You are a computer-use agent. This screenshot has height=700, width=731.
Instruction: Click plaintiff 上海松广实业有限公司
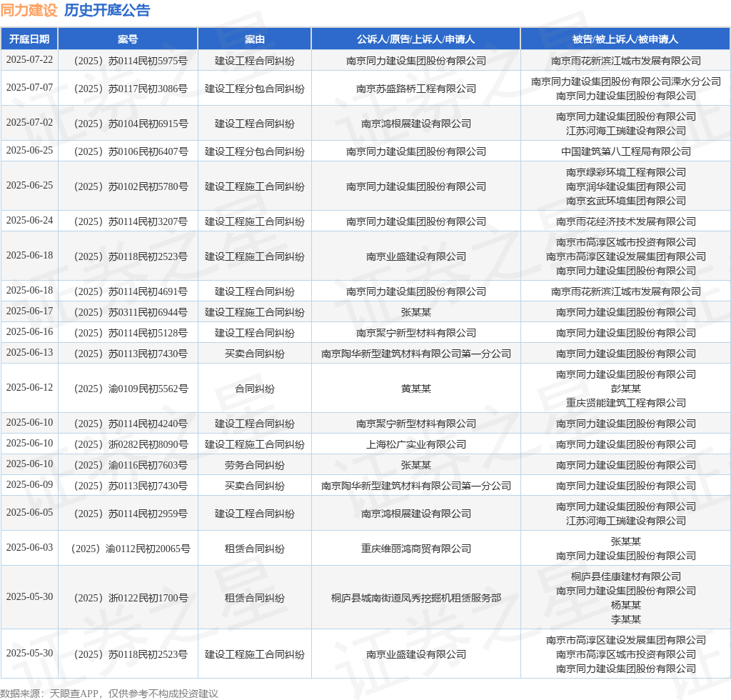click(x=416, y=444)
